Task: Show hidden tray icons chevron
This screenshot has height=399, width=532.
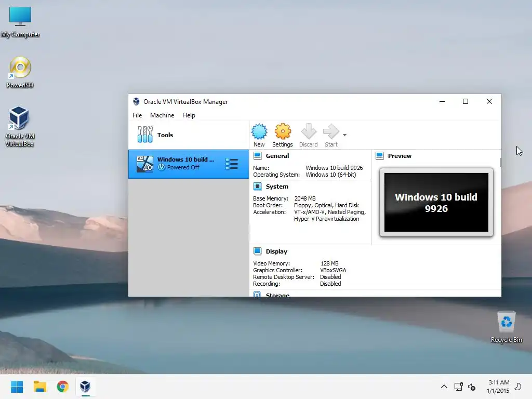Action: 444,387
